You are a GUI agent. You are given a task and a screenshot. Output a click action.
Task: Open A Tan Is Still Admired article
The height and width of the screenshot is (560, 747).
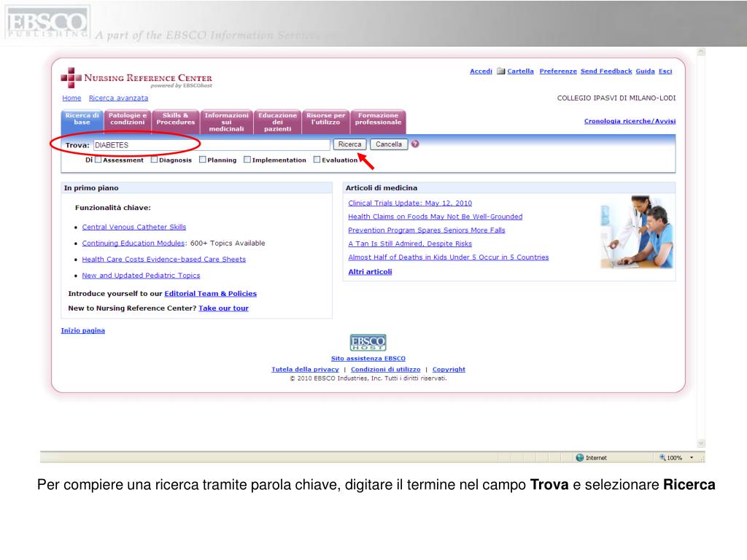click(410, 244)
